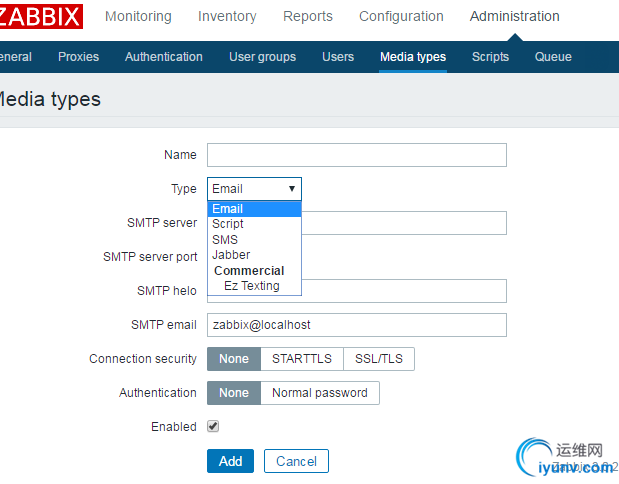Toggle the Type dropdown box
The height and width of the screenshot is (484, 619).
click(x=254, y=189)
